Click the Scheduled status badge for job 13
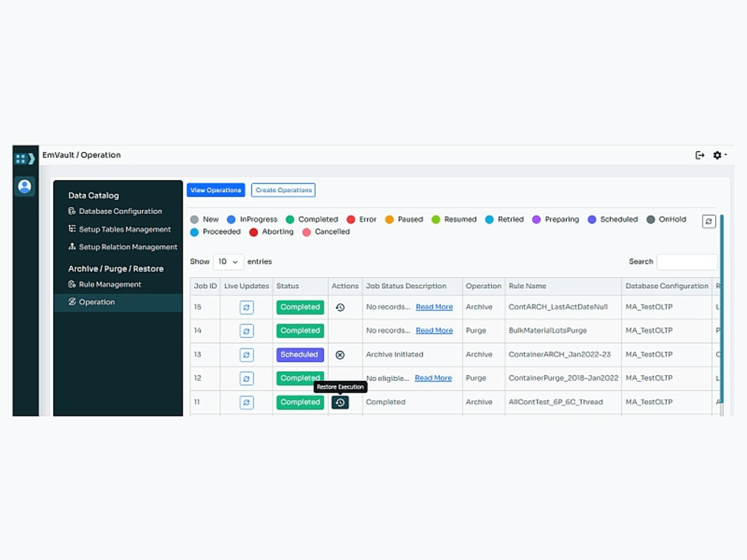This screenshot has width=747, height=560. 299,355
